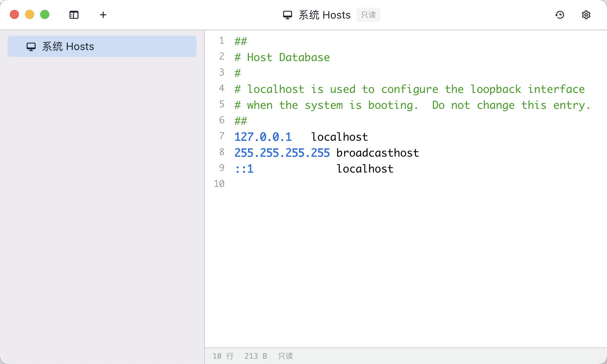Click line number 4 in gutter
The height and width of the screenshot is (364, 607).
pos(222,88)
